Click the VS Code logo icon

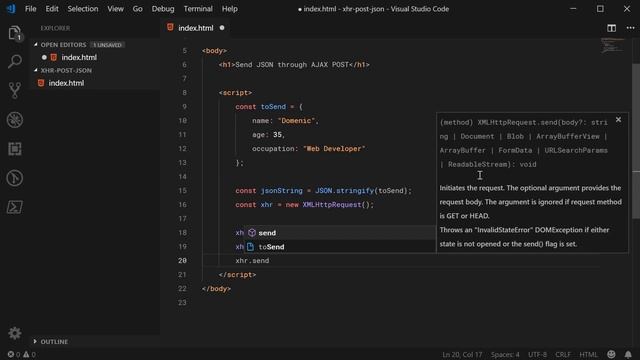11,9
